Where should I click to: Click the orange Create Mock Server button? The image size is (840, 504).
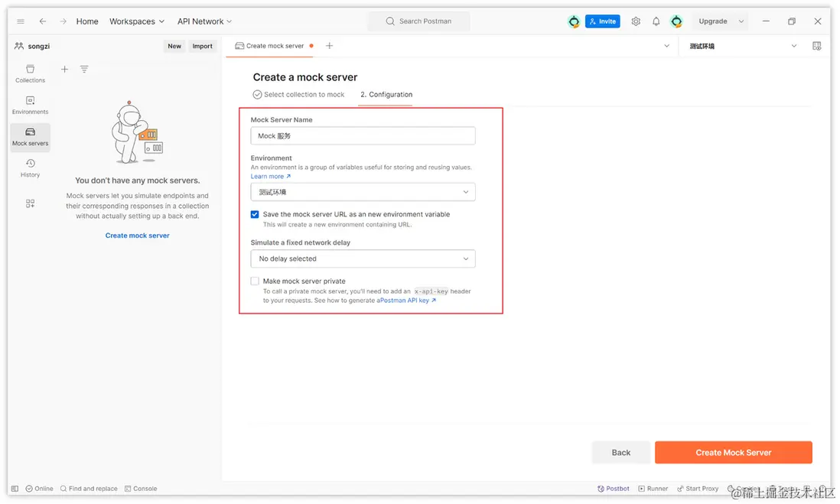click(x=734, y=453)
